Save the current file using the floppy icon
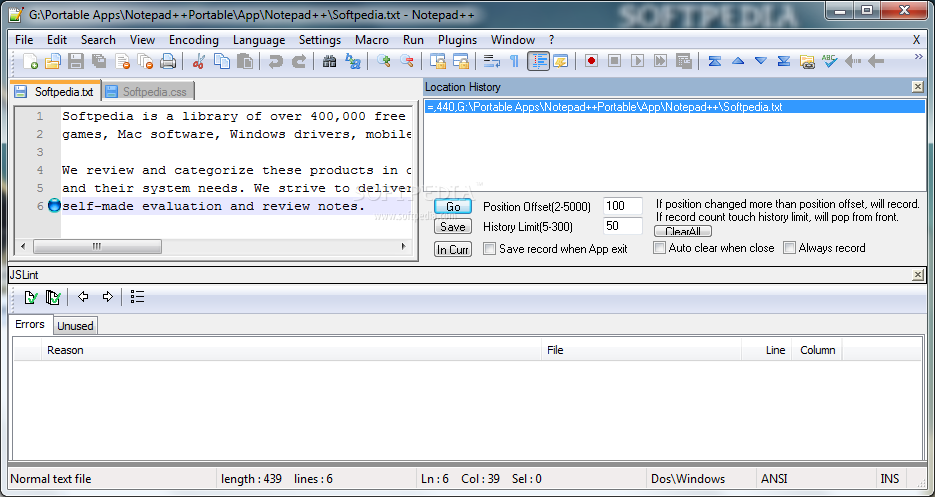Image resolution: width=935 pixels, height=497 pixels. 76,61
